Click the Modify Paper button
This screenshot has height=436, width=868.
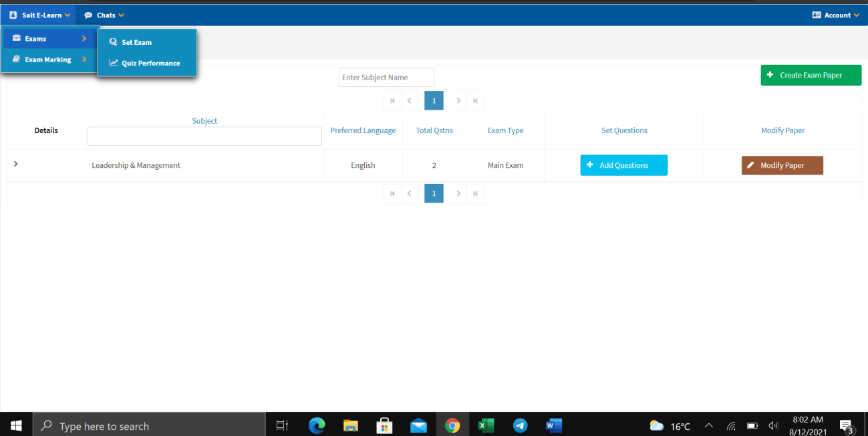[x=782, y=165]
